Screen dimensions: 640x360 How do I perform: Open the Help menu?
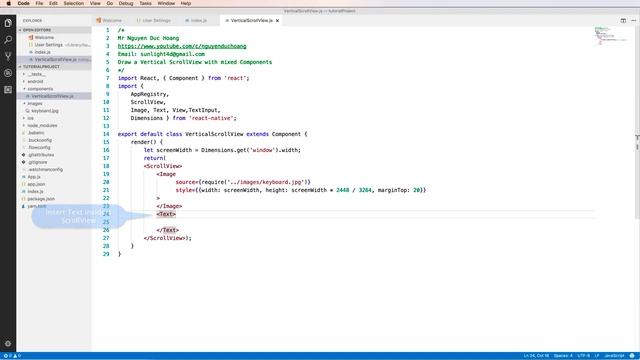[186, 3]
